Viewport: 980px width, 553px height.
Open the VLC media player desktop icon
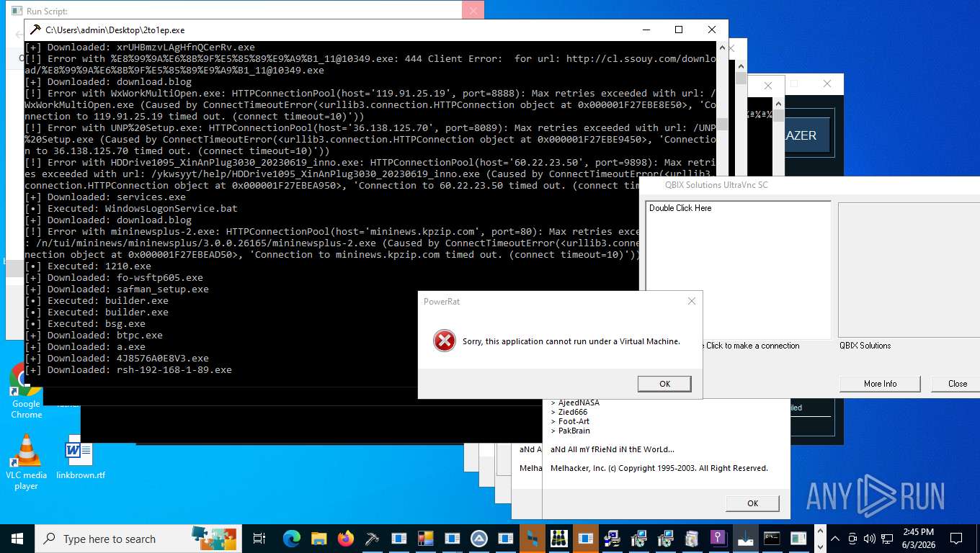click(x=26, y=462)
